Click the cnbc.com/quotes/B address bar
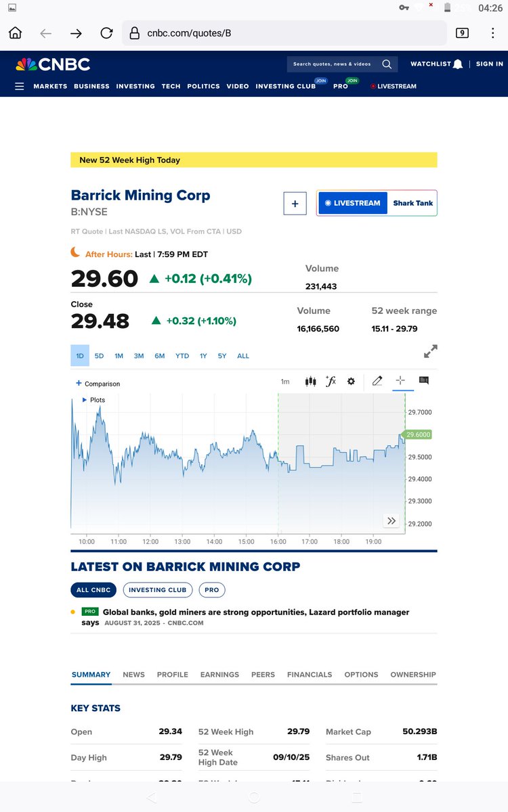The width and height of the screenshot is (508, 812). coord(284,32)
